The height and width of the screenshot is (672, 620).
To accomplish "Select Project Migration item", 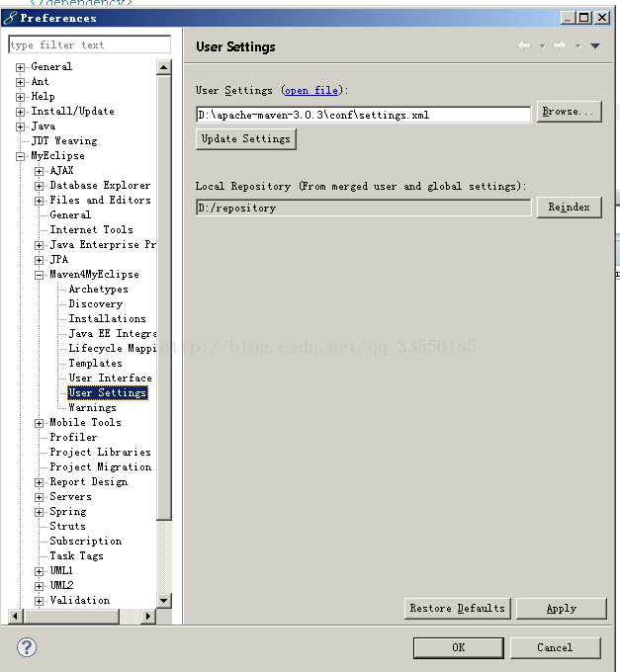I will [x=100, y=467].
